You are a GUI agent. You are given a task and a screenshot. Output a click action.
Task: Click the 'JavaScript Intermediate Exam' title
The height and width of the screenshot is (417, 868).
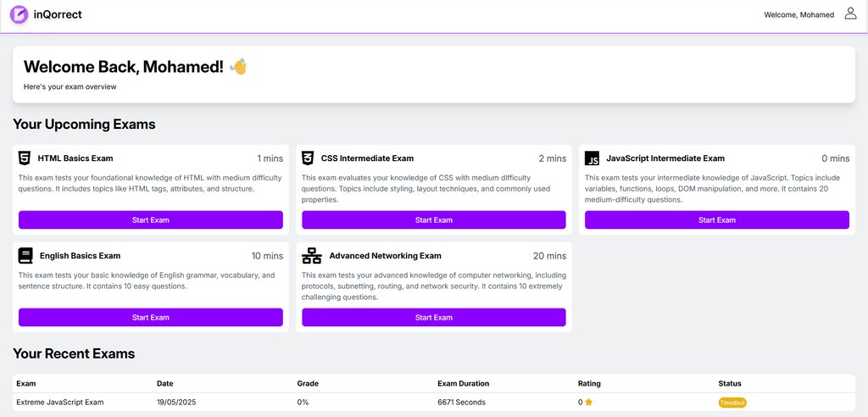tap(665, 158)
